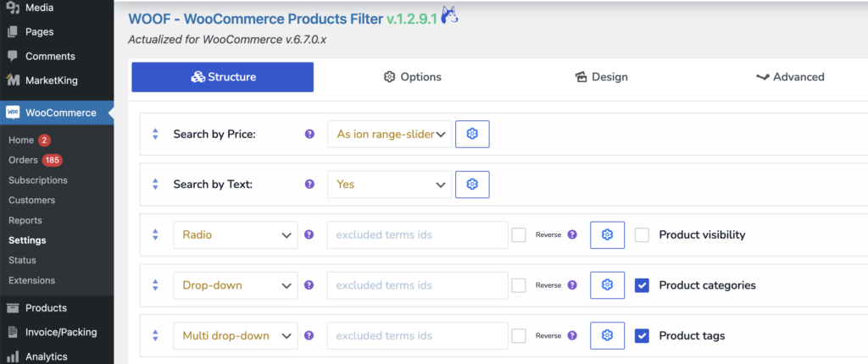Switch to the Options tab

413,77
